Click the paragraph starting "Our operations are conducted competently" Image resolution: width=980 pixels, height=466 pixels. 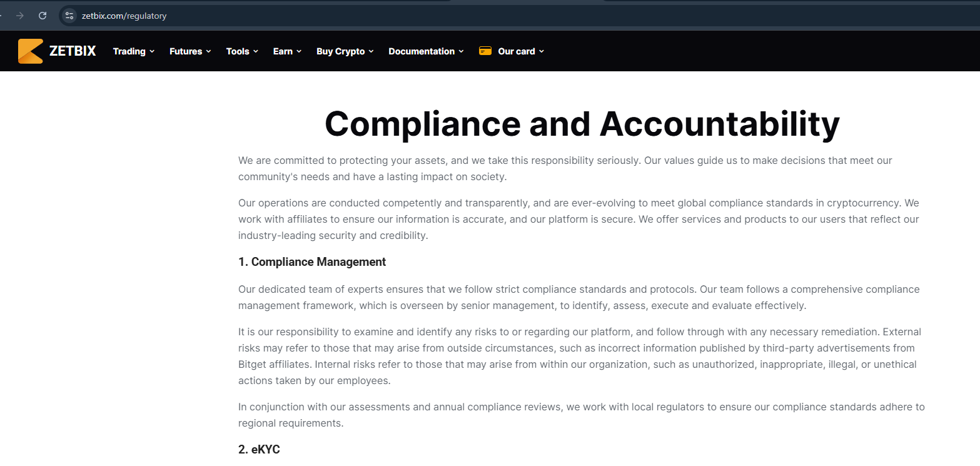579,220
